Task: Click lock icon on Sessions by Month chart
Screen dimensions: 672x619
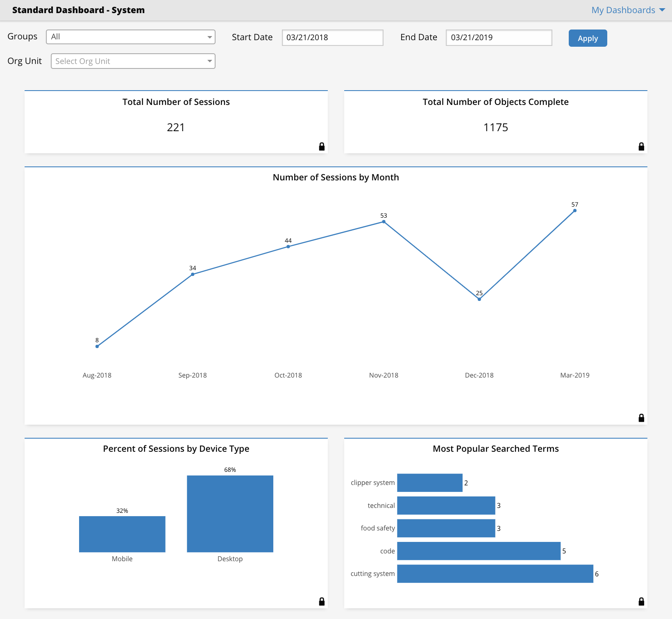Action: pyautogui.click(x=641, y=418)
